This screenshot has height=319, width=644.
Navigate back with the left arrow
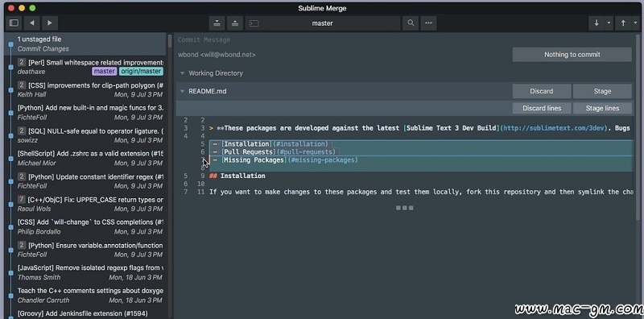pyautogui.click(x=32, y=23)
